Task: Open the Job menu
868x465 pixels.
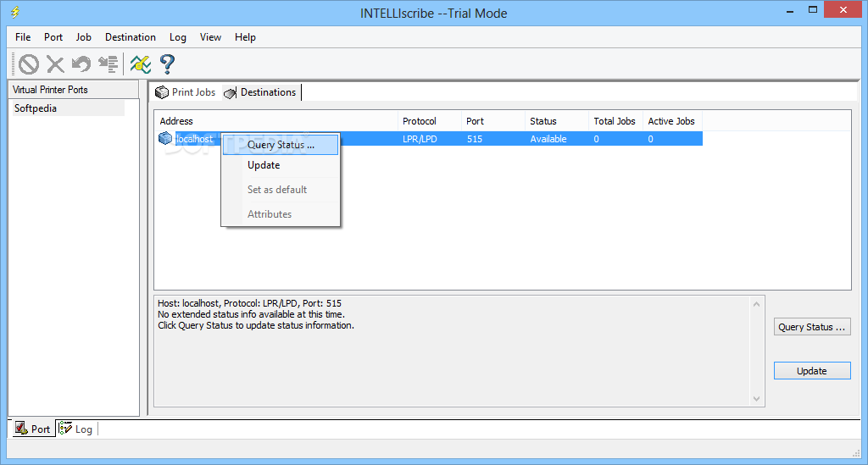Action: pyautogui.click(x=84, y=37)
